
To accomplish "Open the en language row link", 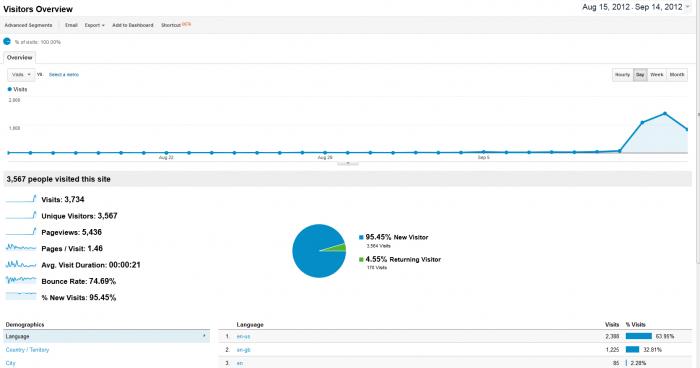I will [x=240, y=363].
